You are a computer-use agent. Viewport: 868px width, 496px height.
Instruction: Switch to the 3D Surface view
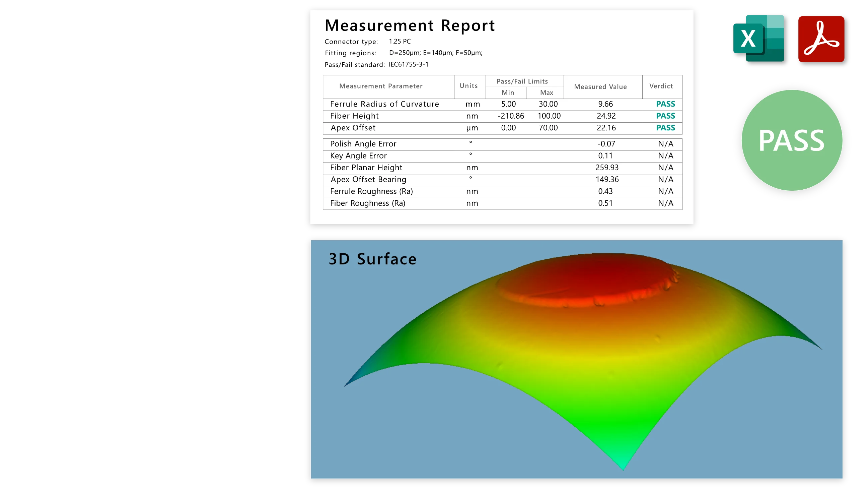tap(372, 259)
